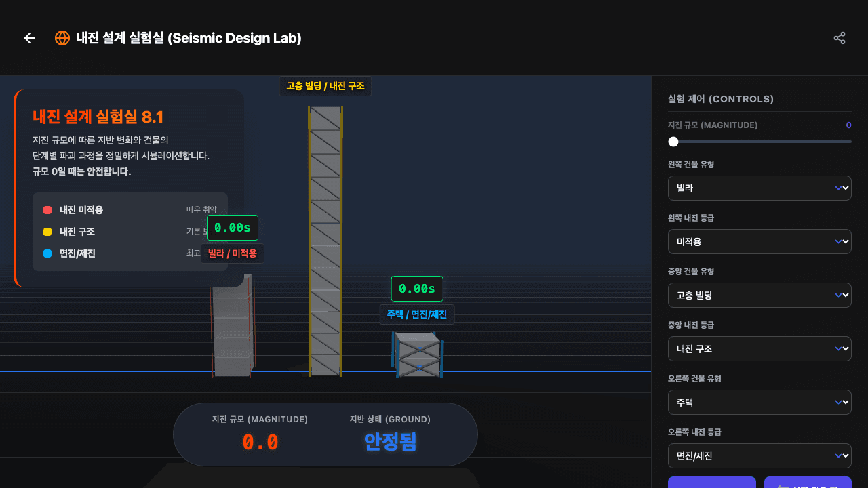Expand the 중앙 내진 등급 dropdown

(x=759, y=348)
